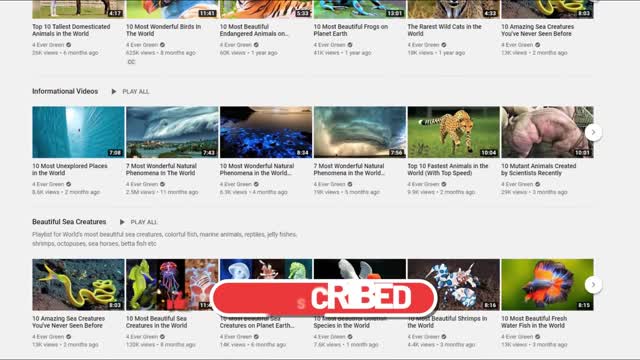Click 4 Ever Green channel name under Unexplored Places
Image resolution: width=640 pixels, height=360 pixels.
pyautogui.click(x=48, y=184)
